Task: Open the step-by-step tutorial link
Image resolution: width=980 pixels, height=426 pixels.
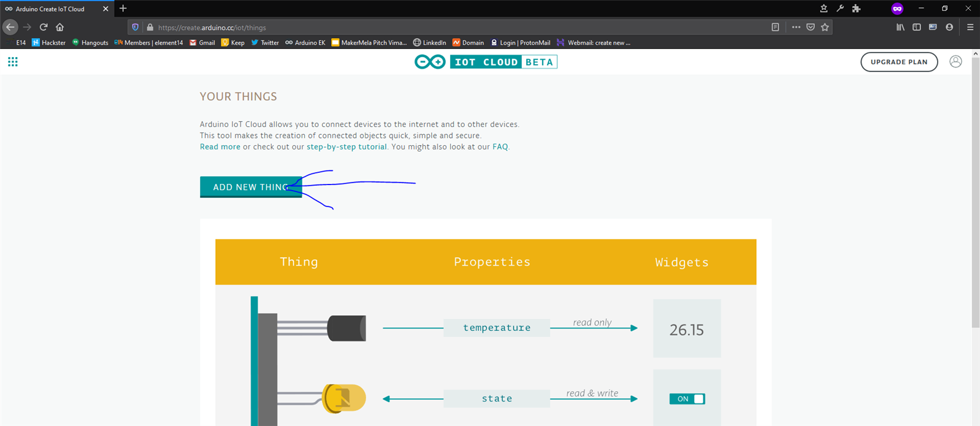Action: click(x=346, y=146)
